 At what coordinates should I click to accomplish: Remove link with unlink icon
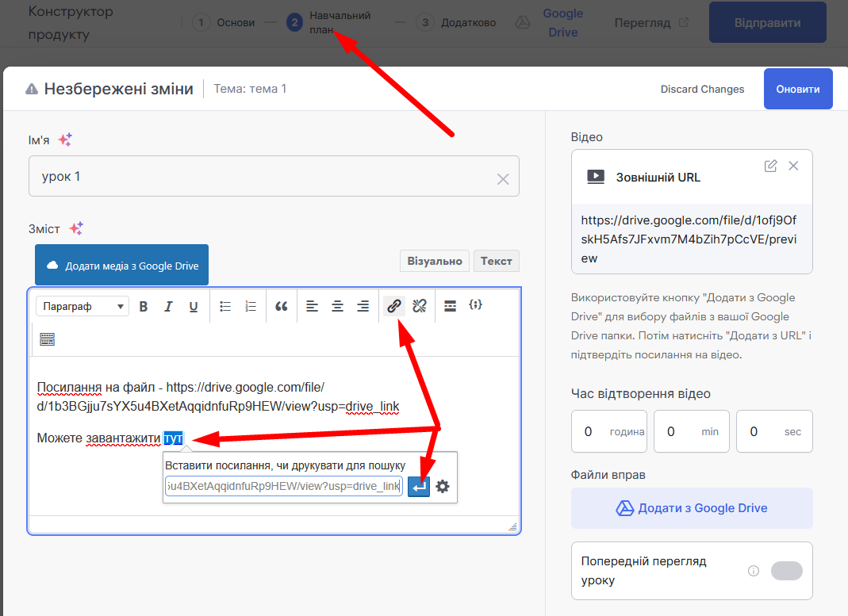(420, 306)
